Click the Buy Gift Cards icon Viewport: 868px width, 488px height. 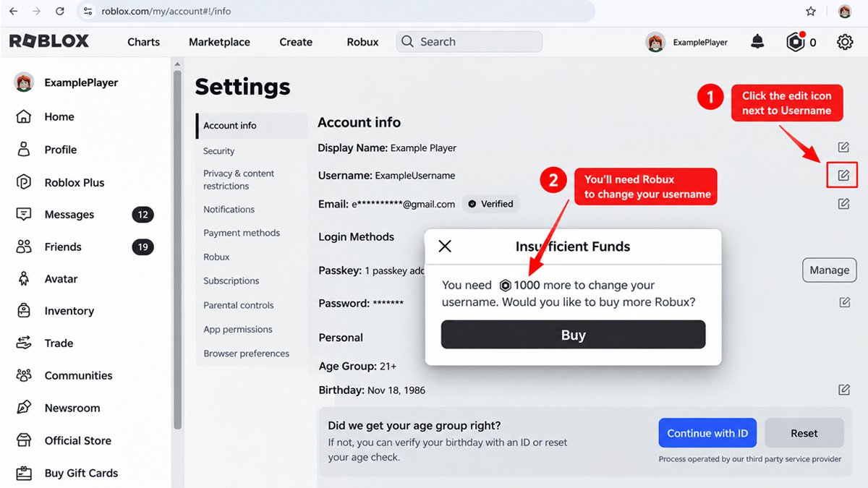pos(24,473)
